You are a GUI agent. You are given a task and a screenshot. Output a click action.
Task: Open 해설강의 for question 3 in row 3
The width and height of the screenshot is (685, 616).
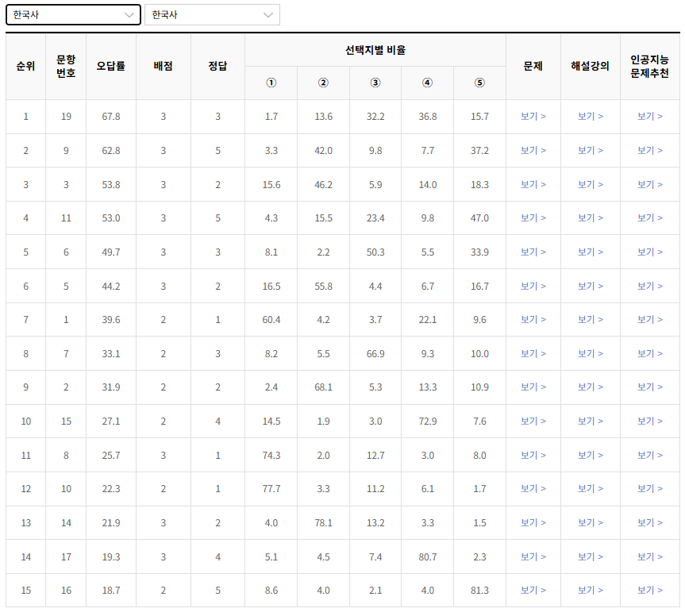point(591,184)
